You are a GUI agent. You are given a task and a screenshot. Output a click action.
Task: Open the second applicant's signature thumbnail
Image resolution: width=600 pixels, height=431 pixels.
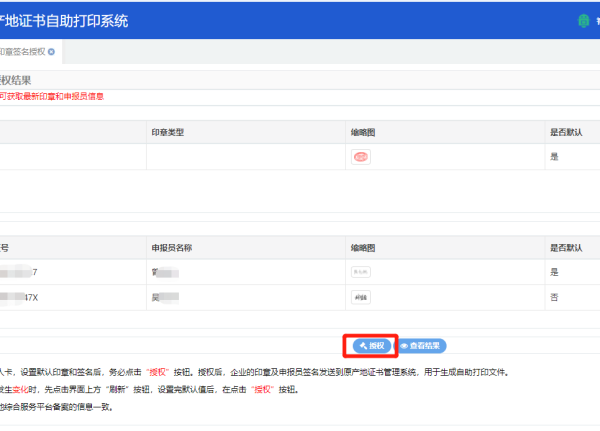point(360,297)
